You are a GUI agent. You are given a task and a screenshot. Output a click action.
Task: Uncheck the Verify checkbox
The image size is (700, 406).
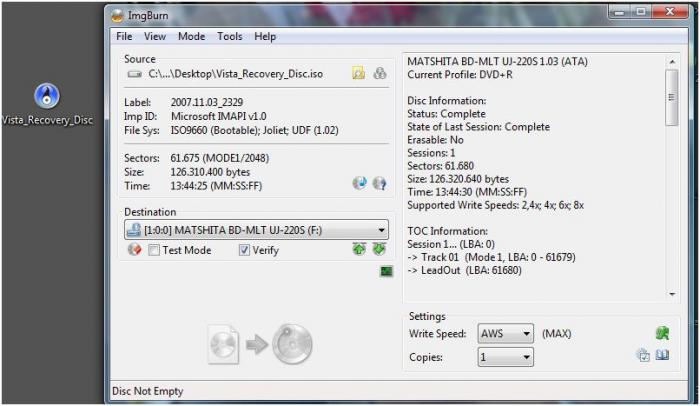(244, 250)
